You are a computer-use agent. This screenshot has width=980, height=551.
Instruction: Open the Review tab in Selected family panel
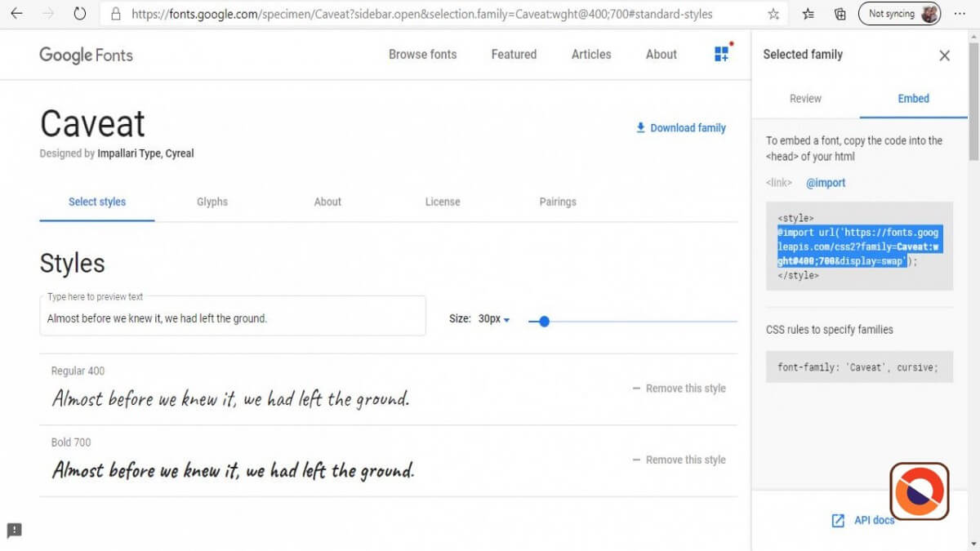tap(805, 98)
